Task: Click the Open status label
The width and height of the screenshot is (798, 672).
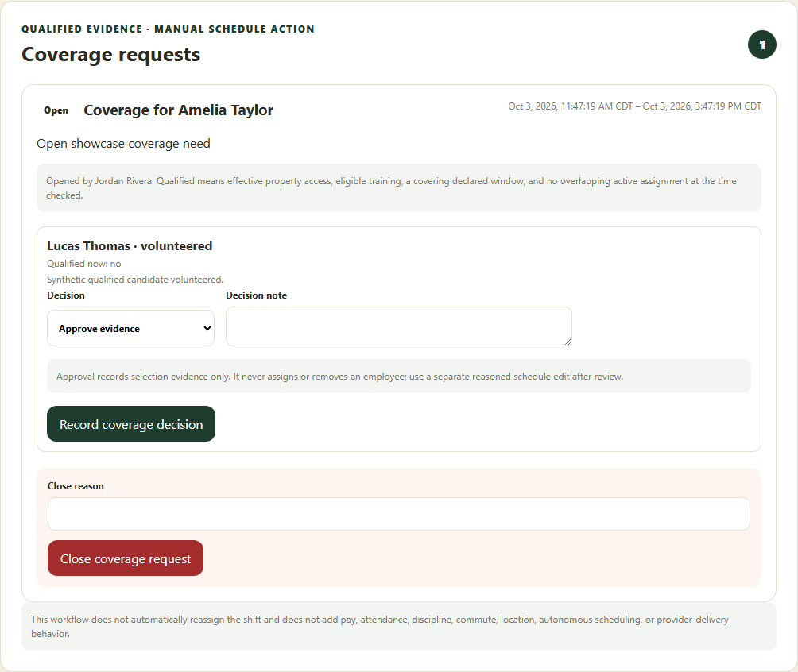Action: [x=56, y=110]
